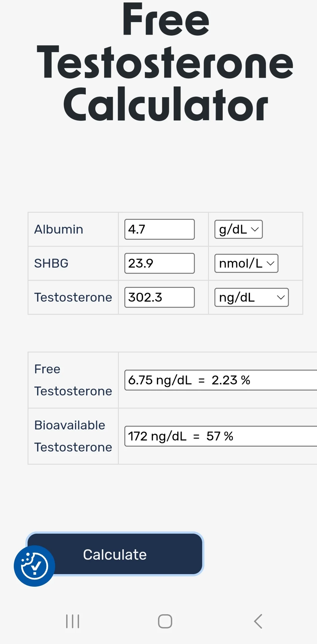Tap the SHBG row label
This screenshot has width=317, height=644.
point(51,263)
